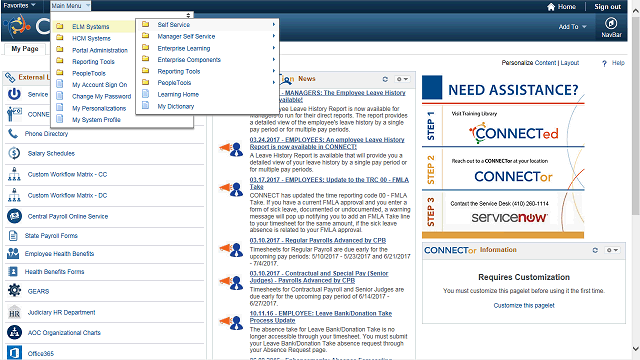Open CONNECTor Information settings dropdown
This screenshot has width=640, height=360.
[x=613, y=250]
